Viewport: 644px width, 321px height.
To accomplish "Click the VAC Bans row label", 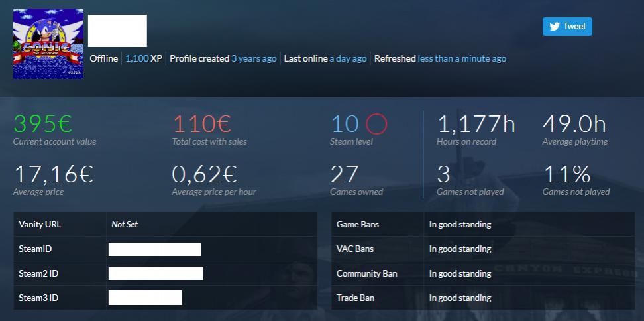I will coord(355,249).
